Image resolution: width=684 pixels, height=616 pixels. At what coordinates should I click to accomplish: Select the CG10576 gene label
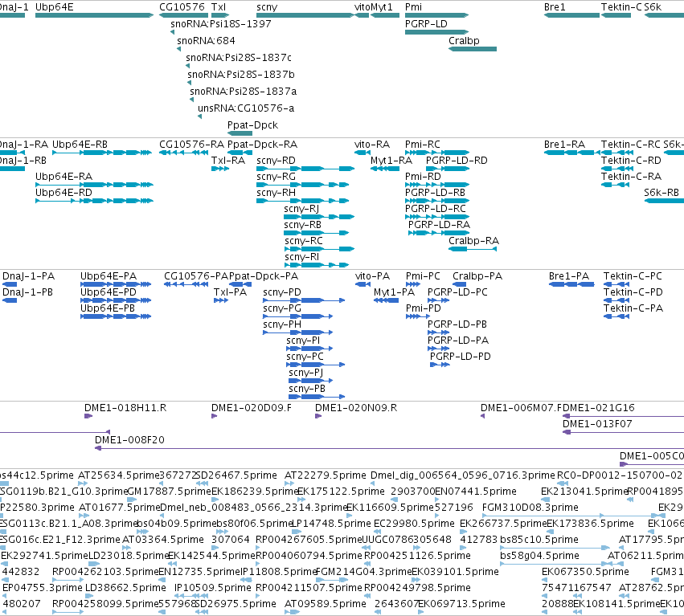(182, 7)
